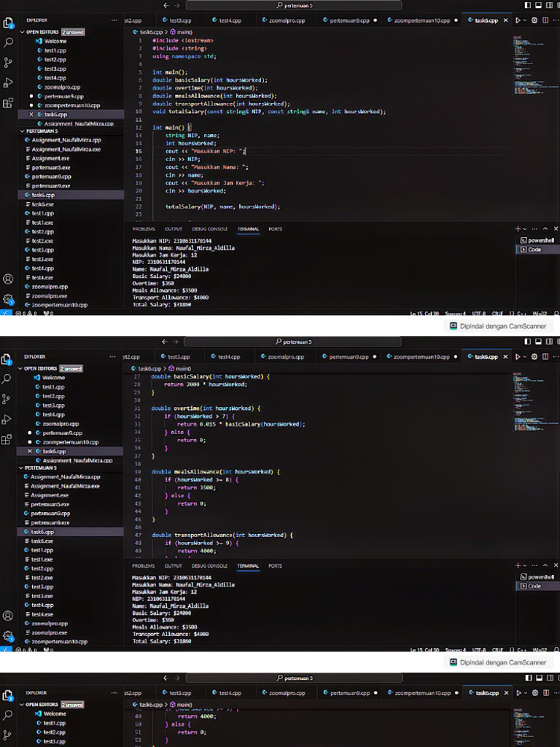Click the Run Code play icon in the second window
The width and height of the screenshot is (560, 747).
point(517,357)
